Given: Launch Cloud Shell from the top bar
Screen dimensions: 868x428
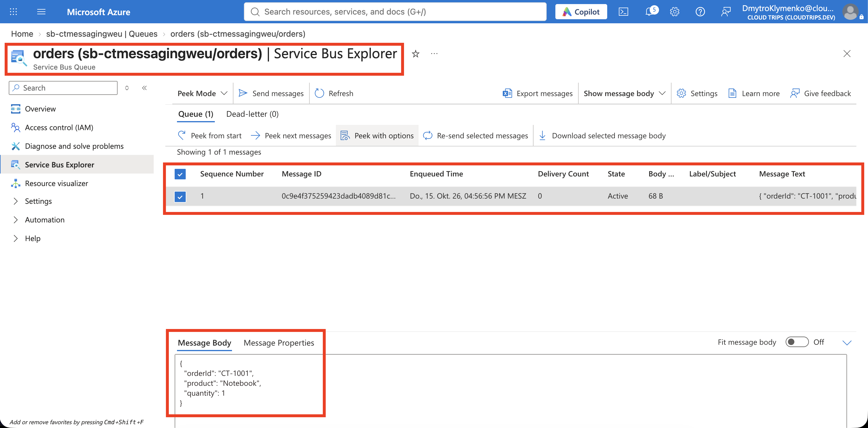Looking at the screenshot, I should click(x=623, y=12).
